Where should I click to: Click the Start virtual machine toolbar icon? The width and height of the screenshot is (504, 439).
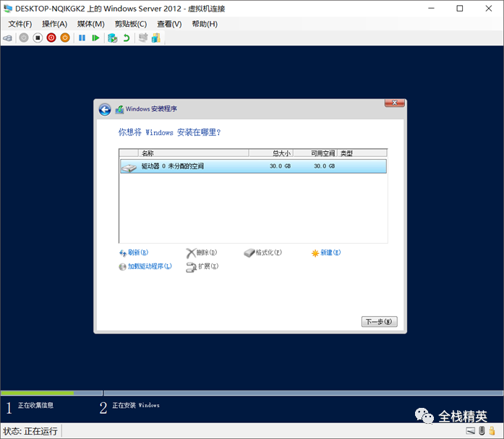tap(24, 38)
